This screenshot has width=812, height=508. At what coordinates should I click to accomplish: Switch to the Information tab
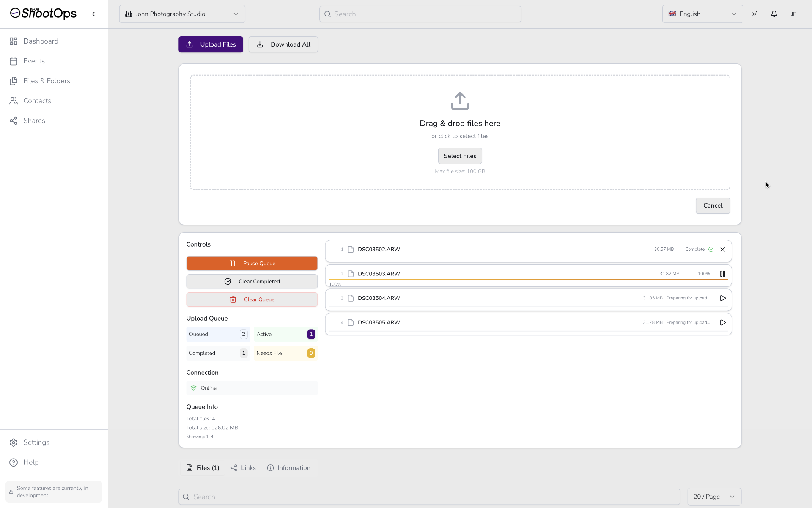tap(289, 468)
